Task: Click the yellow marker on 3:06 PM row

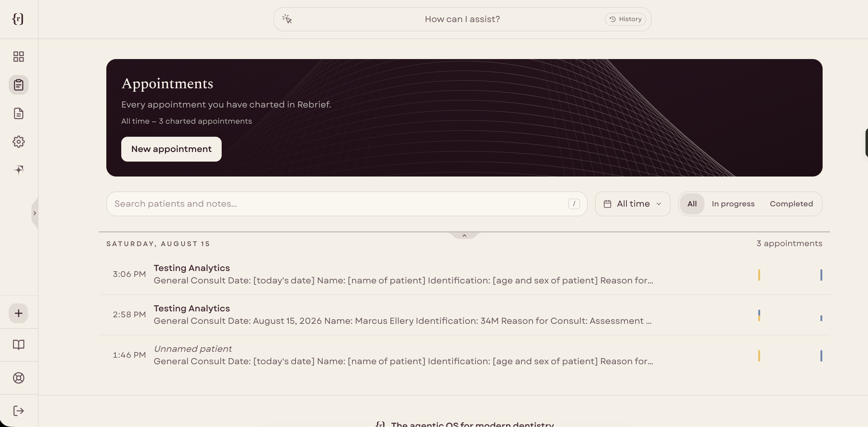Action: pyautogui.click(x=759, y=275)
